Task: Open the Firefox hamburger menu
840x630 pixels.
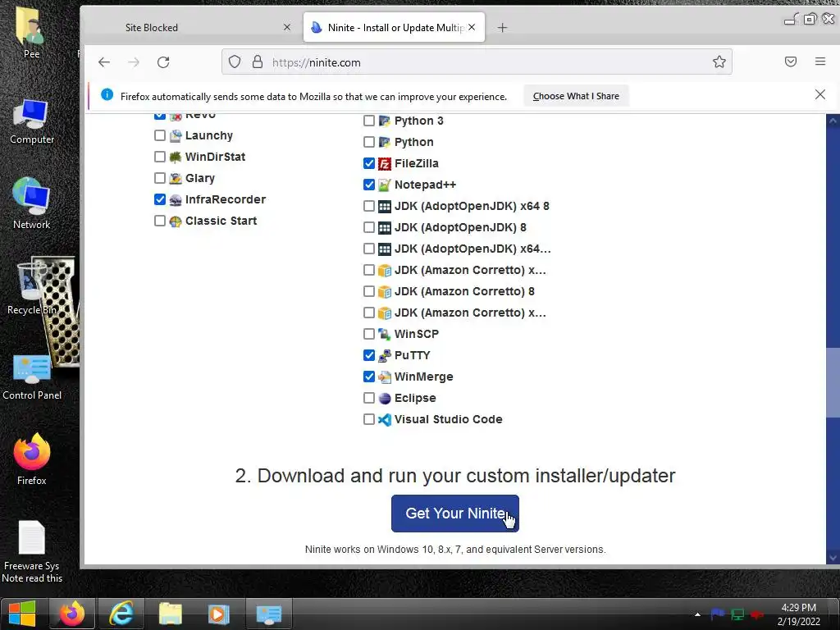Action: click(x=819, y=62)
